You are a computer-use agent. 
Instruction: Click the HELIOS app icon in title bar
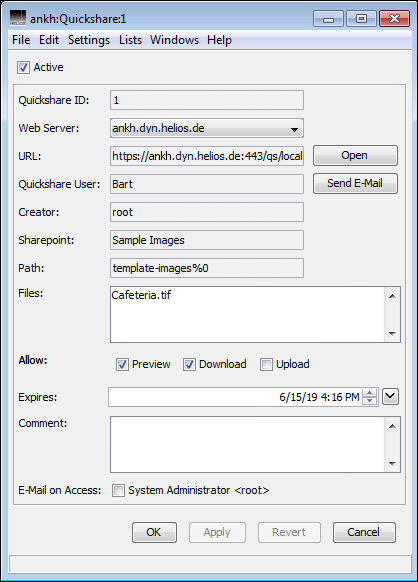[x=18, y=18]
